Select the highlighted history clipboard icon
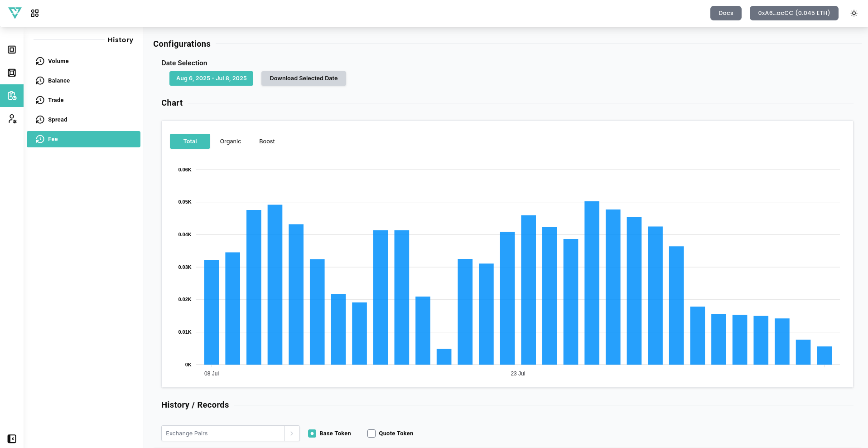The image size is (868, 448). click(x=12, y=96)
